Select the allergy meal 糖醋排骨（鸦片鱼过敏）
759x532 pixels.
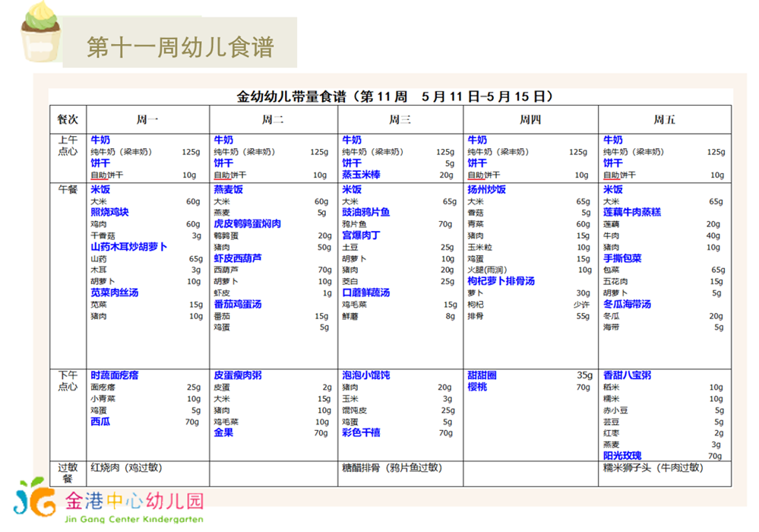click(x=392, y=467)
